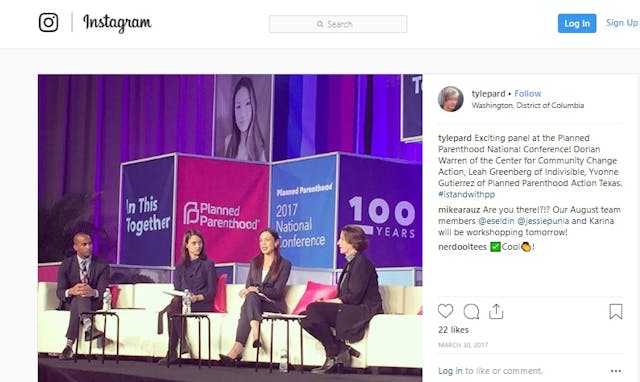Open tylepard's profile picture
This screenshot has height=382, width=640.
point(451,99)
